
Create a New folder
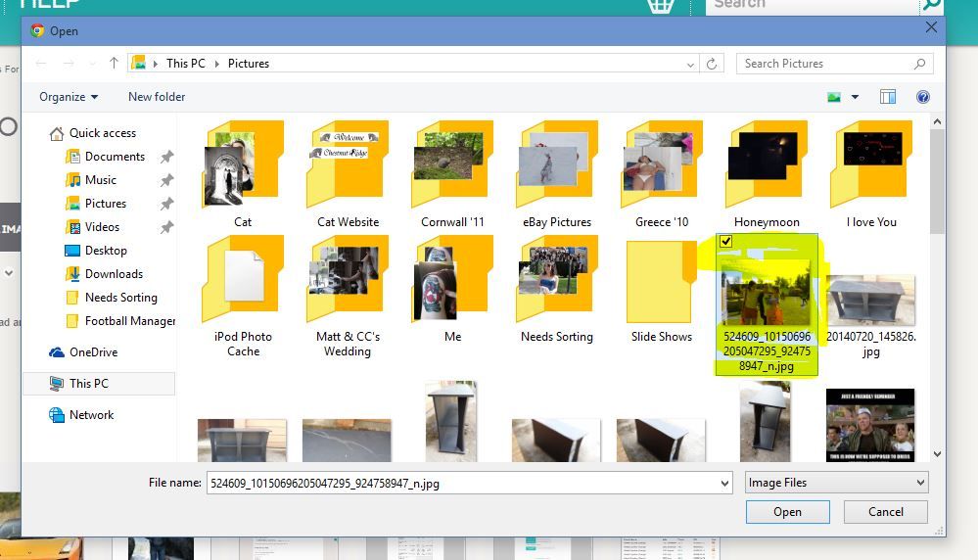[x=157, y=97]
